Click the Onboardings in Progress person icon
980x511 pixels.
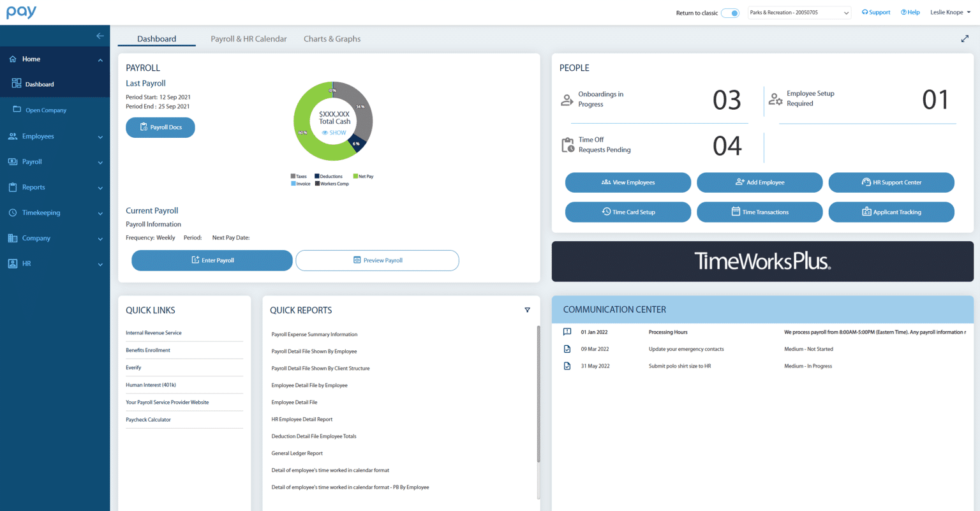pos(567,99)
